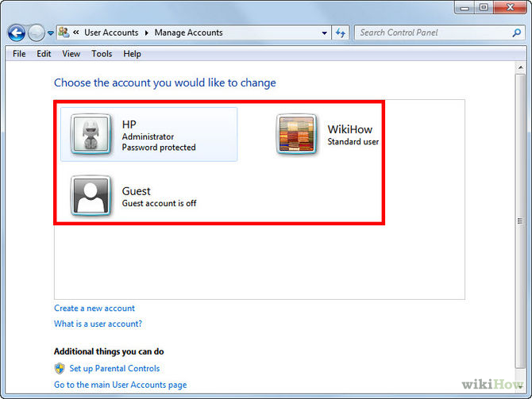Click the WikiHow account picture
This screenshot has height=399, width=532.
coord(296,134)
